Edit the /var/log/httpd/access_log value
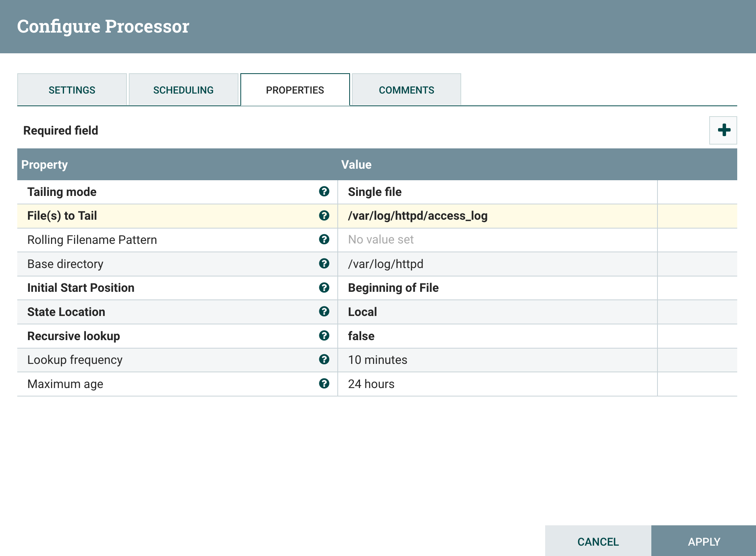 click(x=497, y=216)
